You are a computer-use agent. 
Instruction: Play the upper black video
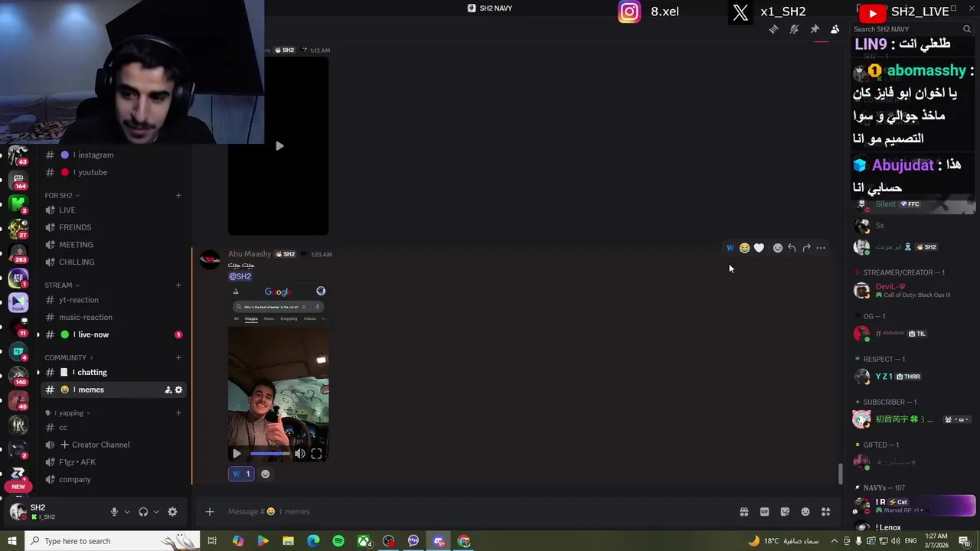[x=279, y=145]
